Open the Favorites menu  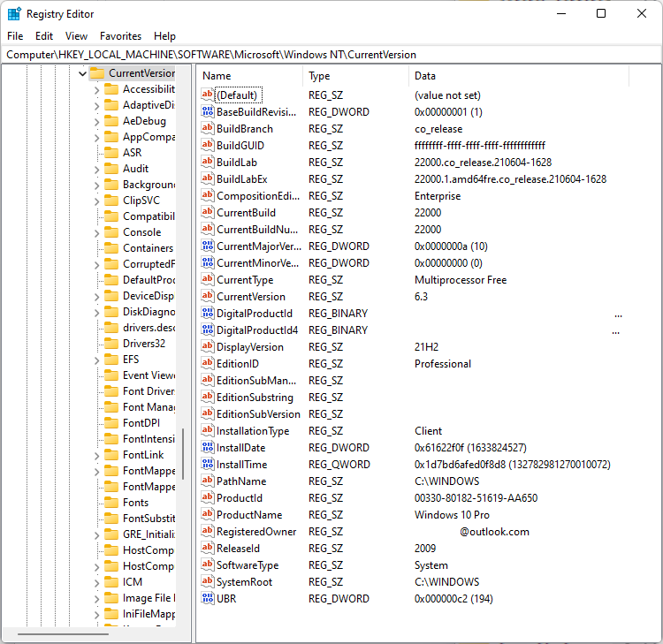pos(120,36)
